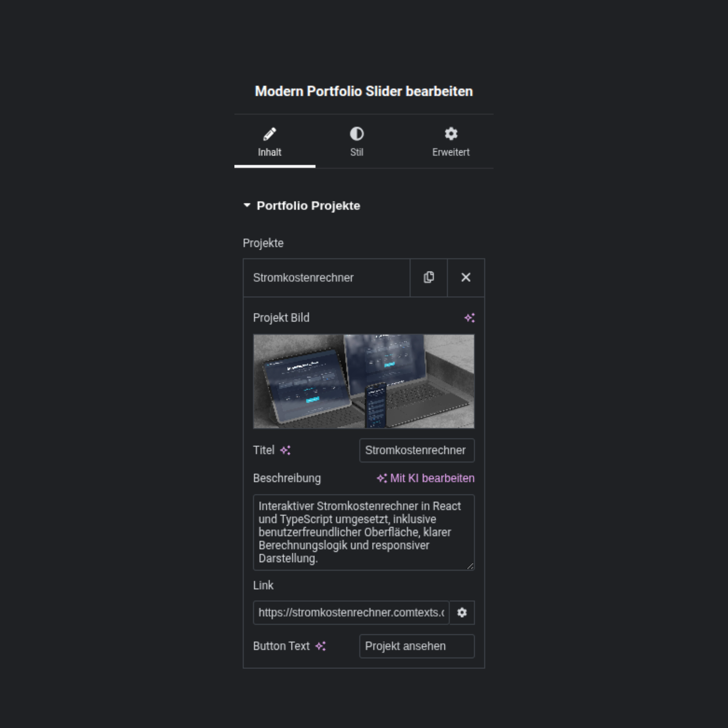Switch to the Erweitert tab

click(x=451, y=152)
